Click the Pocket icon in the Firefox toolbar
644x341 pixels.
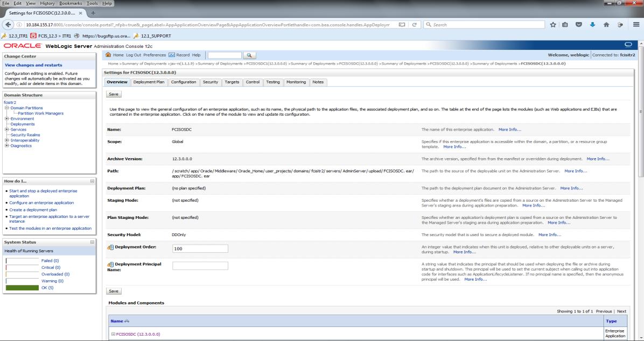(x=578, y=25)
